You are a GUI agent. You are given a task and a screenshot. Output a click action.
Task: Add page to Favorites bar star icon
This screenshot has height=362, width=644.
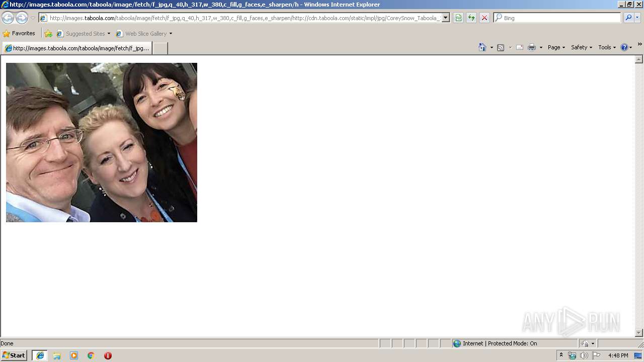tap(48, 34)
